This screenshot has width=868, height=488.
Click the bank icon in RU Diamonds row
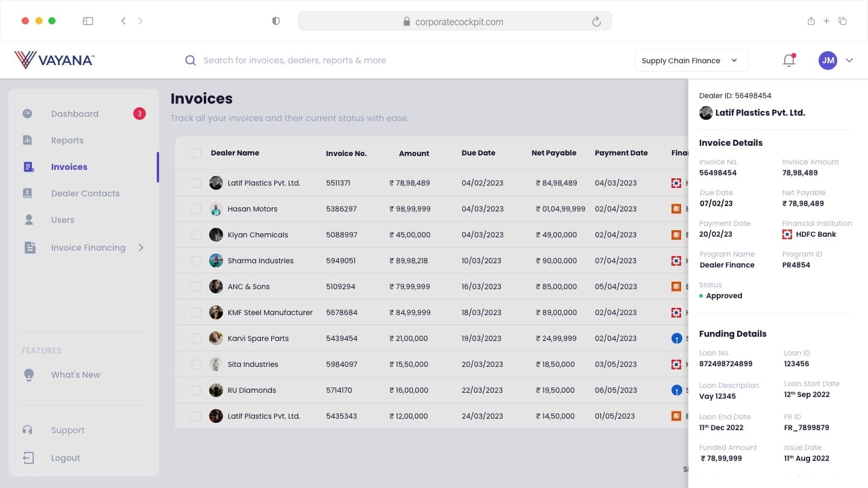(x=676, y=390)
